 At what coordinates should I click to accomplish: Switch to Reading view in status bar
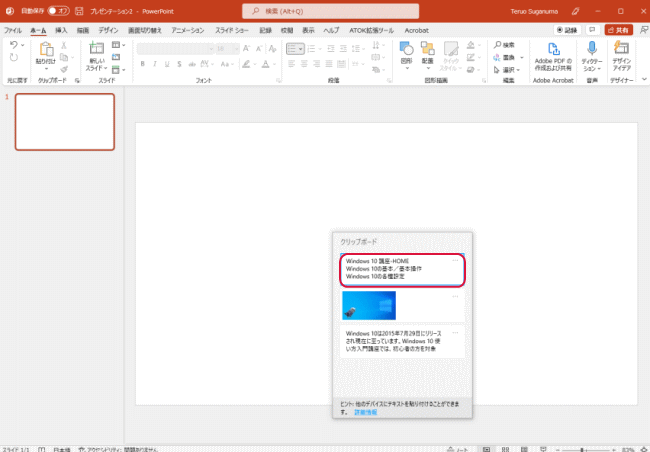coord(524,449)
